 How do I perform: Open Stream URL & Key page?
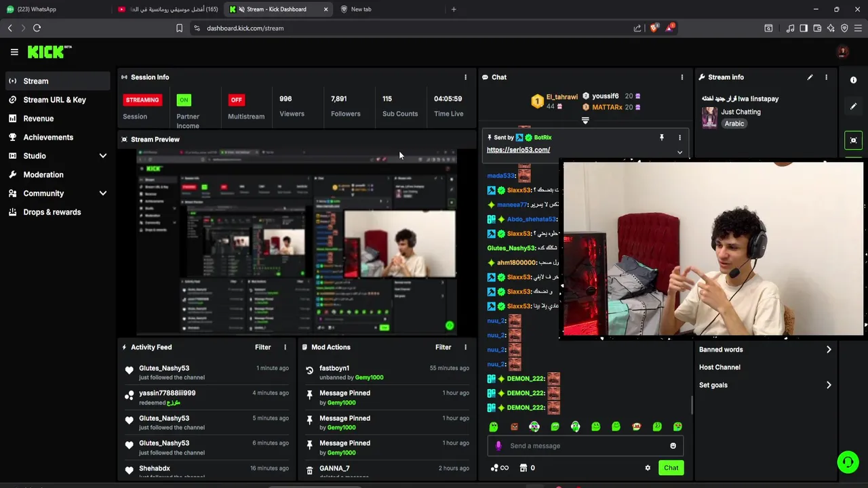click(58, 100)
